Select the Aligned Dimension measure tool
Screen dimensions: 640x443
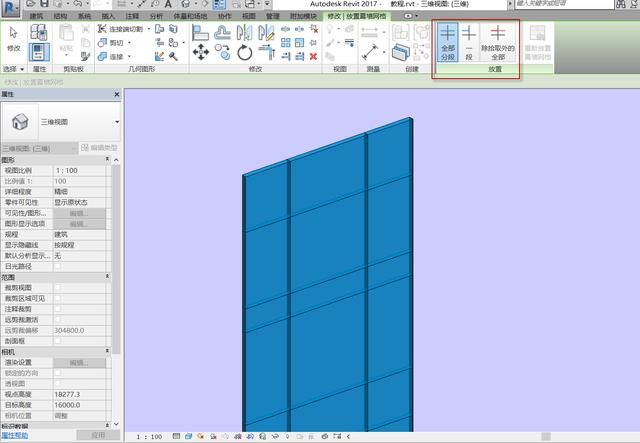[x=370, y=52]
